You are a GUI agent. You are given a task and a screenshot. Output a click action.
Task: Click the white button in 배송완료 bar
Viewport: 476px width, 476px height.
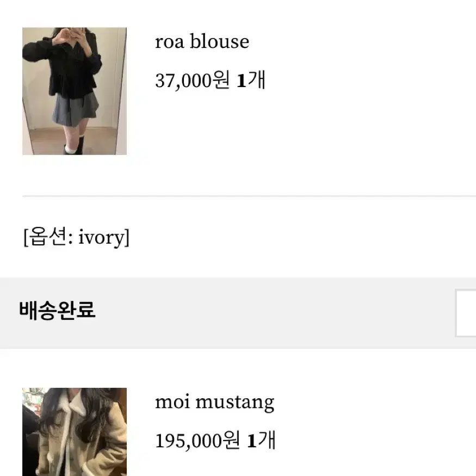click(x=465, y=313)
